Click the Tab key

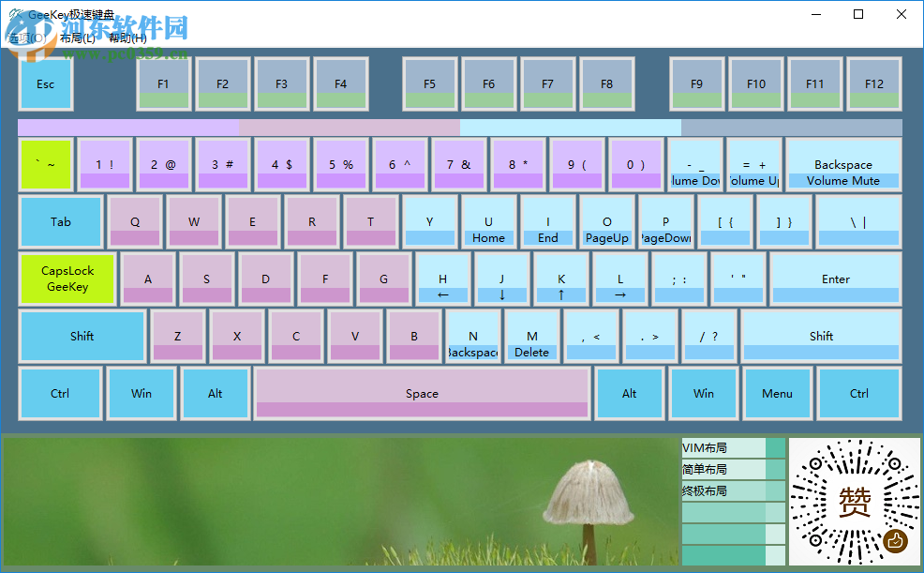pos(61,221)
